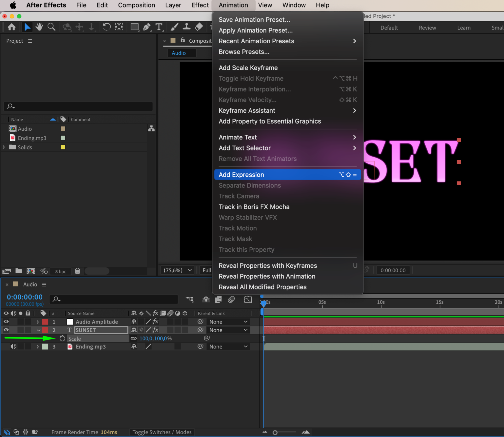The image size is (504, 437).
Task: Open Parent dropdown for SUNSET layer
Action: point(228,330)
